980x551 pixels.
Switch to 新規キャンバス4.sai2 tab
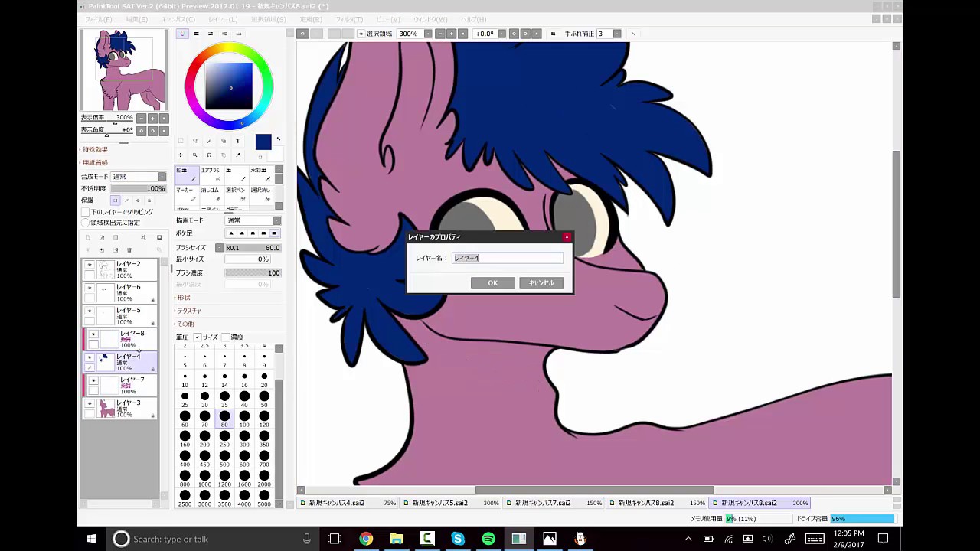(348, 503)
